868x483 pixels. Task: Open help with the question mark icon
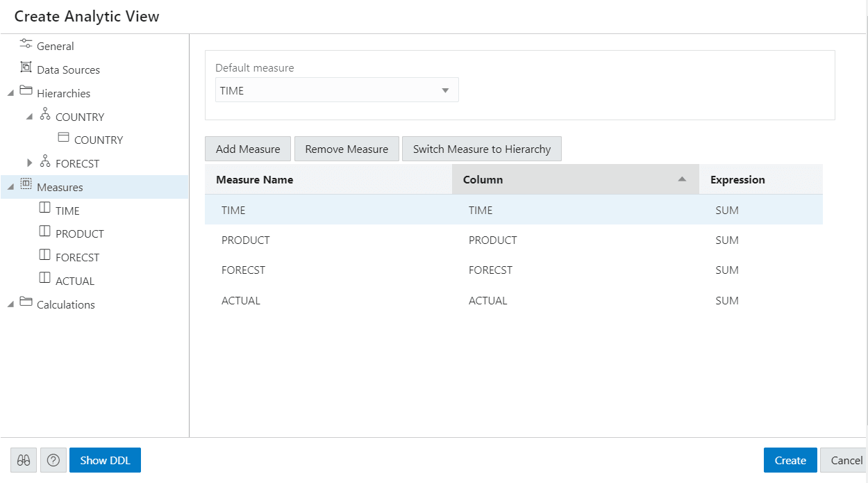(53, 460)
